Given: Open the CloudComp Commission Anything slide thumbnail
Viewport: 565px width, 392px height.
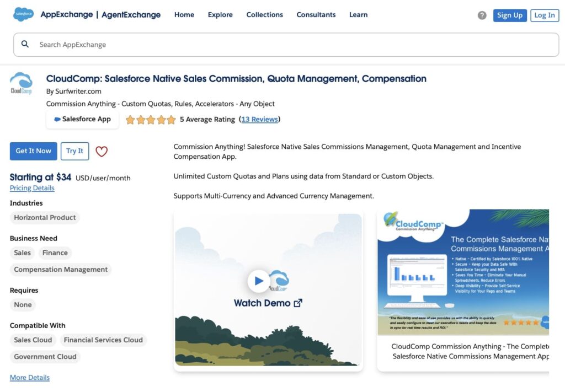Looking at the screenshot, I should (x=463, y=272).
